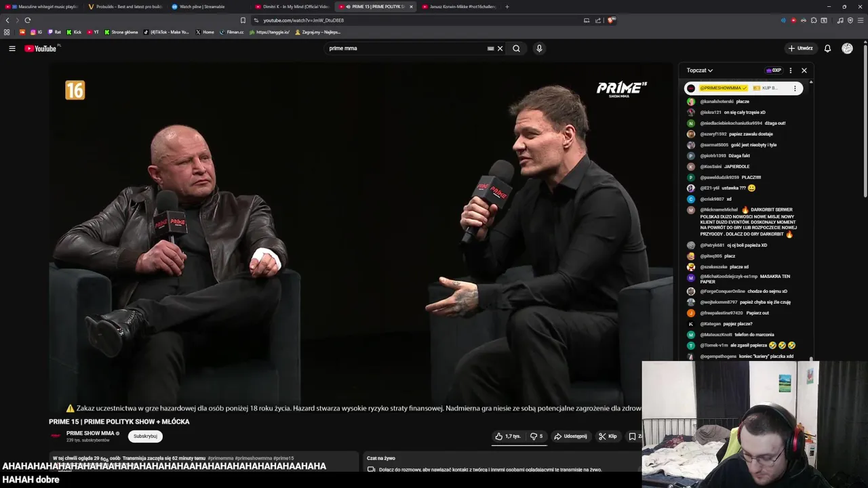This screenshot has width=868, height=488.
Task: Open the Strona główna bookmark
Action: pos(121,32)
